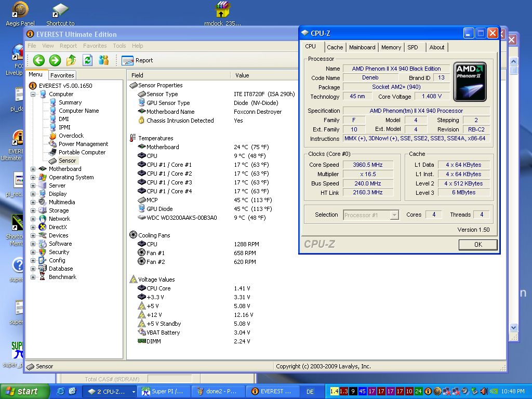Open the Help menu in EVEREST
This screenshot has width=532, height=399.
[137, 46]
